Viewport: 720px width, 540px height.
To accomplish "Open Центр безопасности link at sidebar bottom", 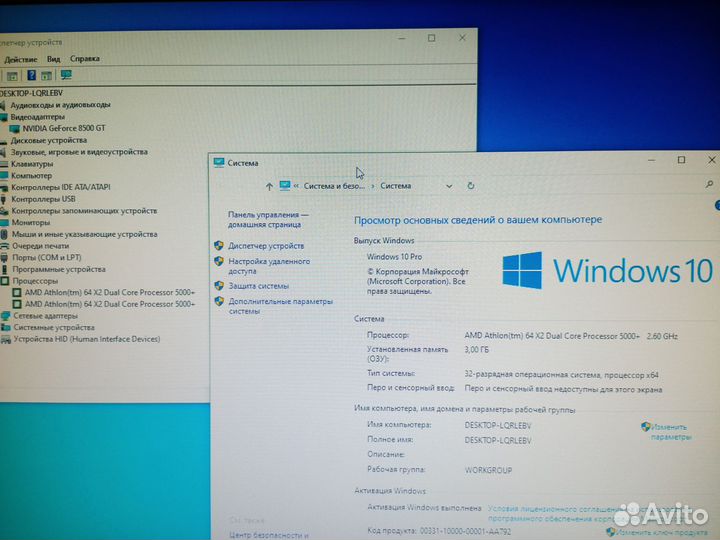I will point(269,535).
